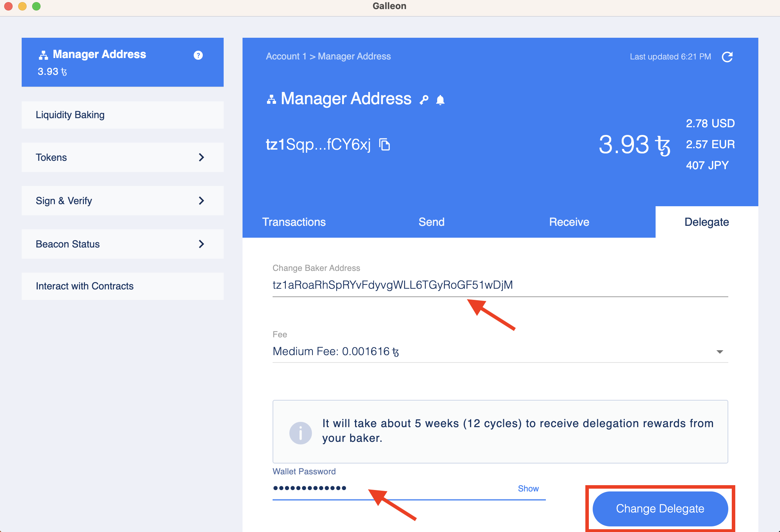
Task: Focus the Change Baker Address field
Action: pyautogui.click(x=500, y=285)
